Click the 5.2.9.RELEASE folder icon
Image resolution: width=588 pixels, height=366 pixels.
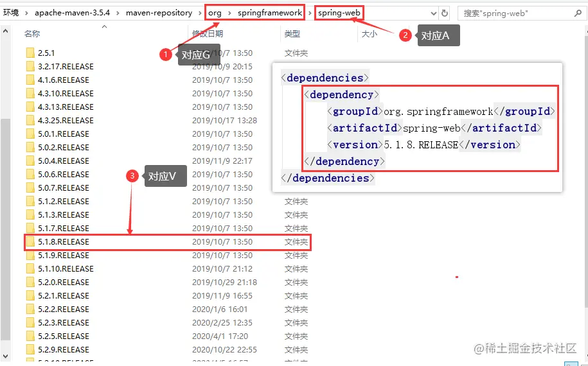coord(30,350)
